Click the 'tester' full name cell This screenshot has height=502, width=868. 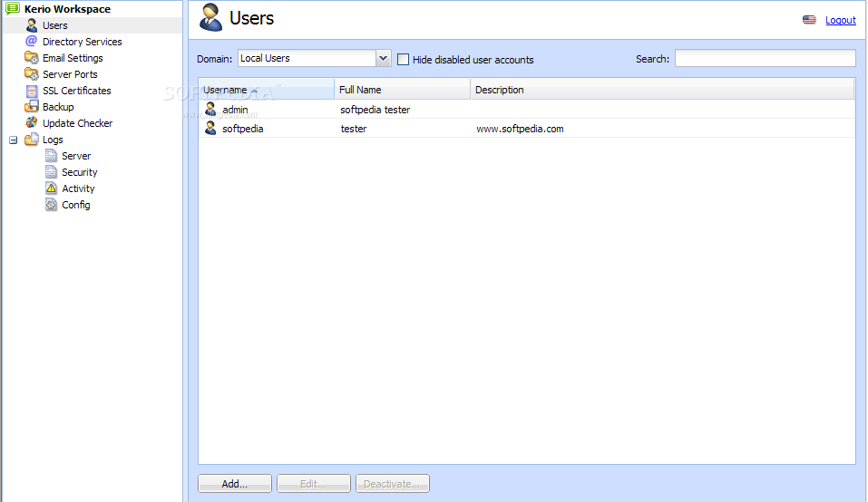(353, 129)
